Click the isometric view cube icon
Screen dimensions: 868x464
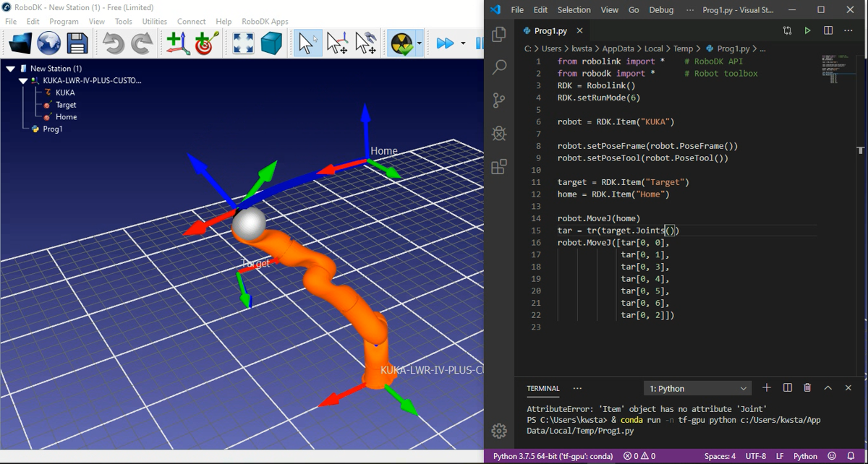tap(272, 43)
